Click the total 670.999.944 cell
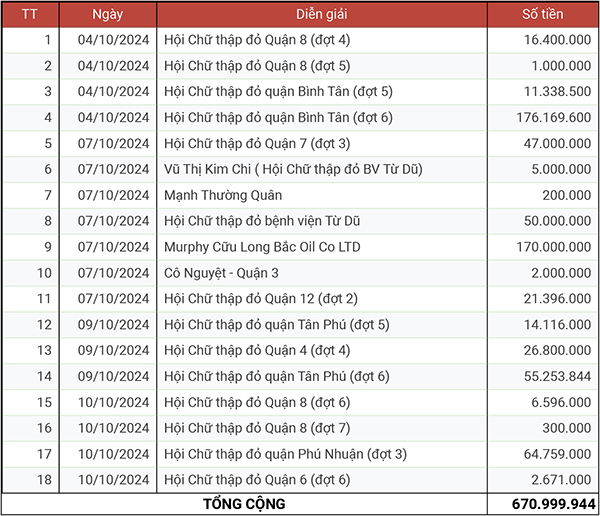 click(x=543, y=504)
